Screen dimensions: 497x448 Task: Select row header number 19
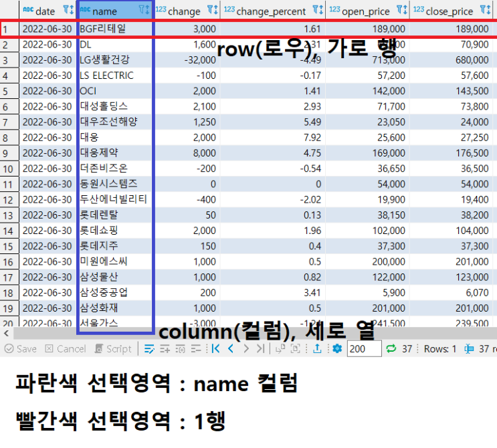click(9, 309)
